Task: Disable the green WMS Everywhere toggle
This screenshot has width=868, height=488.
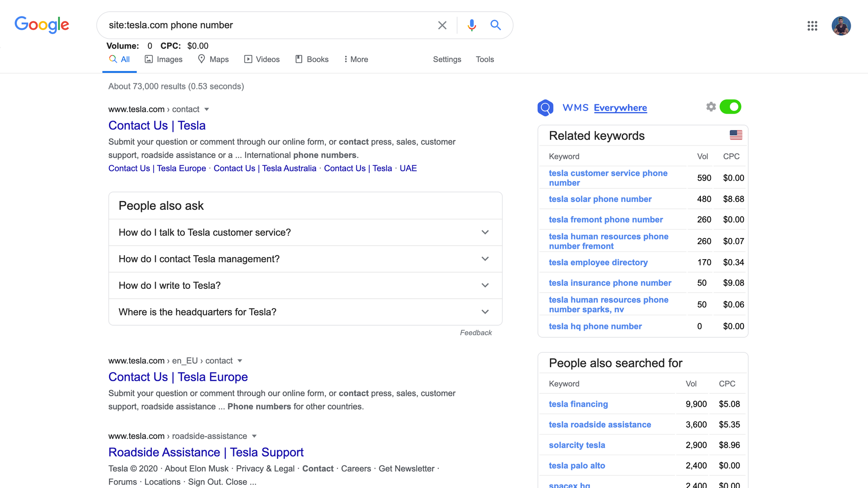Action: click(x=730, y=107)
